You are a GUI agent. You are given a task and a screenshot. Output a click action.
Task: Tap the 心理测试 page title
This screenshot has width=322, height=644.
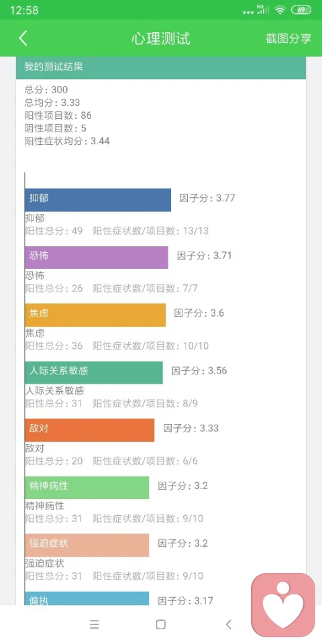161,39
